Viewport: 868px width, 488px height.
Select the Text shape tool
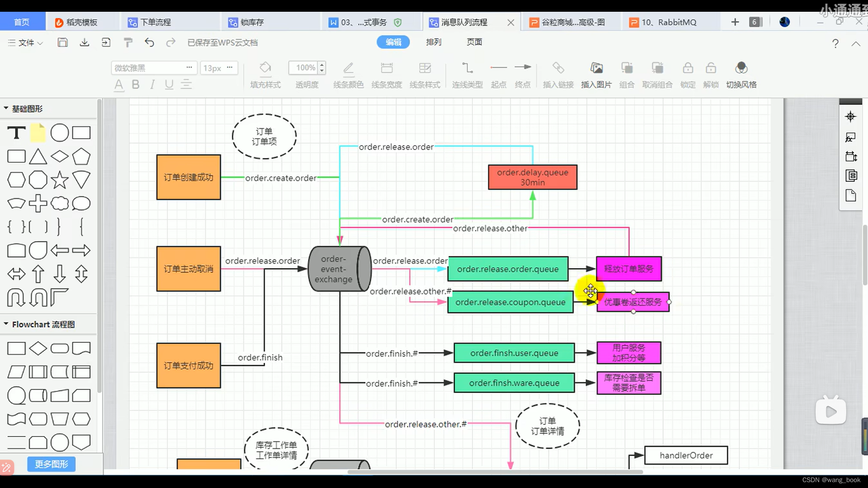(16, 133)
